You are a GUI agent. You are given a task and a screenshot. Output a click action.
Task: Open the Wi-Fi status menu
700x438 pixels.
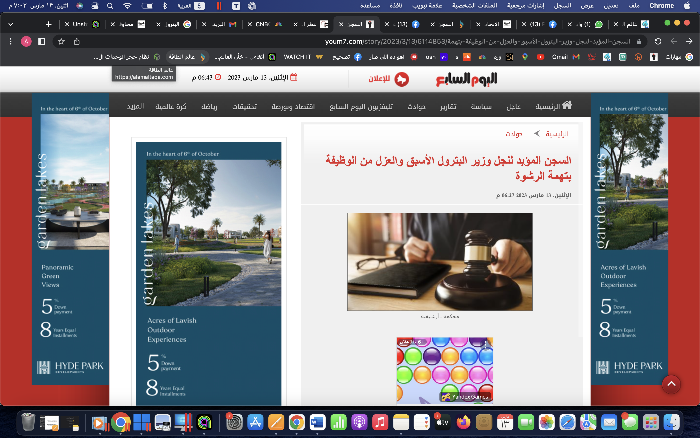[x=127, y=6]
